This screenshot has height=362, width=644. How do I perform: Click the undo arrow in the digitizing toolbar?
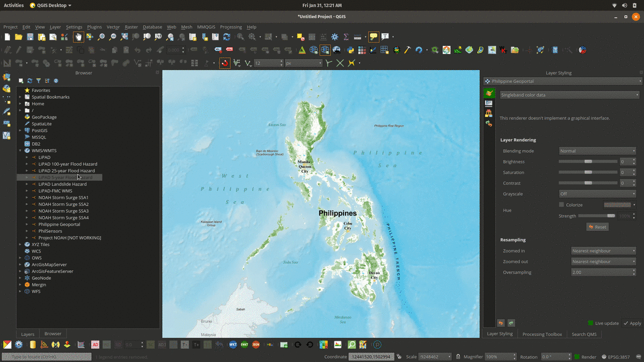tap(137, 50)
